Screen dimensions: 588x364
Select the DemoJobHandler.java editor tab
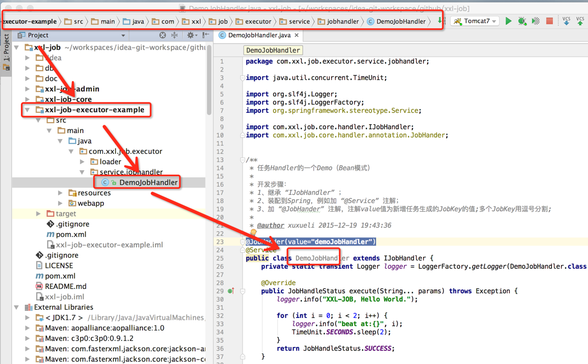coord(258,35)
